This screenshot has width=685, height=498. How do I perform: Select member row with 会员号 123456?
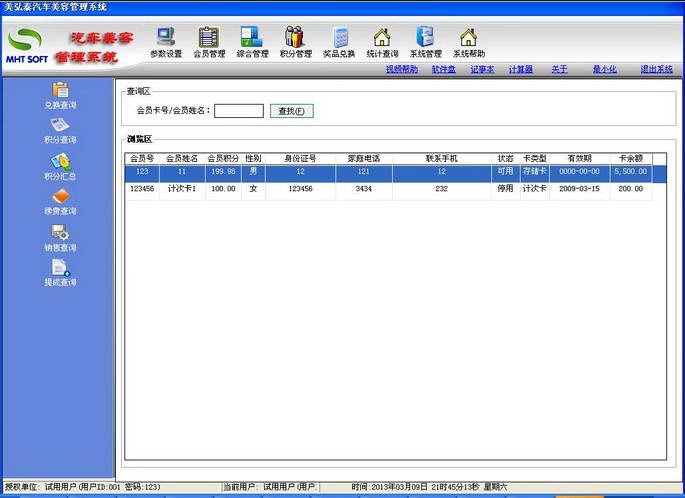click(389, 191)
